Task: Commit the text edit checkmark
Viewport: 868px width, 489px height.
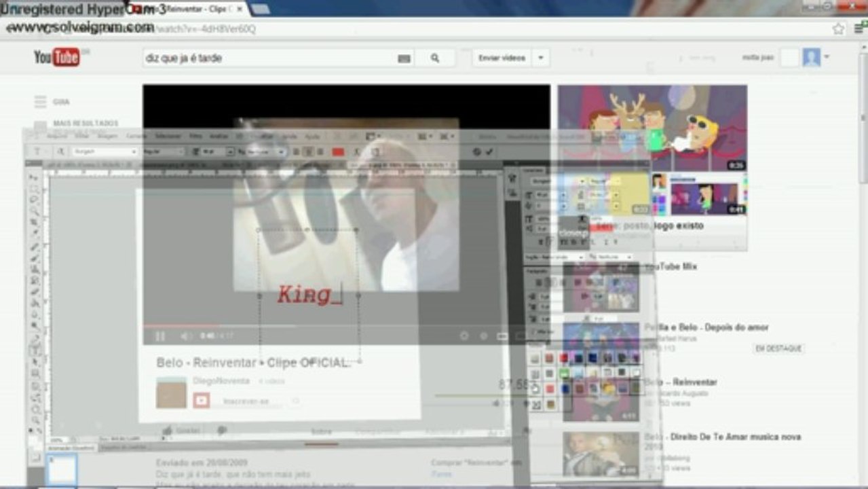Action: [489, 151]
